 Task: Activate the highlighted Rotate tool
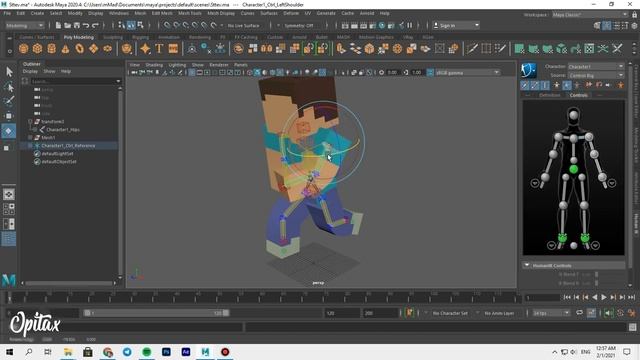(9, 131)
